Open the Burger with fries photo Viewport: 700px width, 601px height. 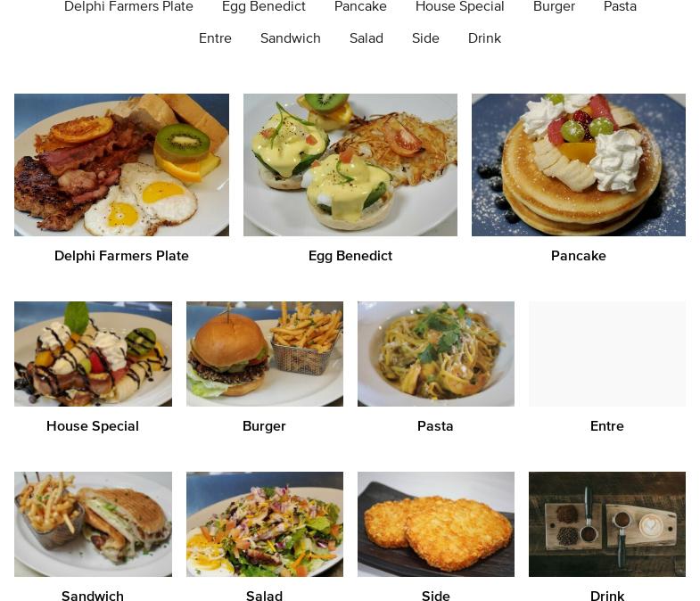pyautogui.click(x=265, y=354)
